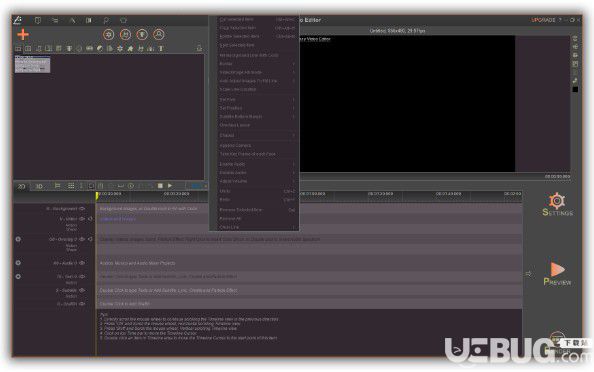
Task: Click the black color swatch in right toolbar
Action: tap(575, 89)
